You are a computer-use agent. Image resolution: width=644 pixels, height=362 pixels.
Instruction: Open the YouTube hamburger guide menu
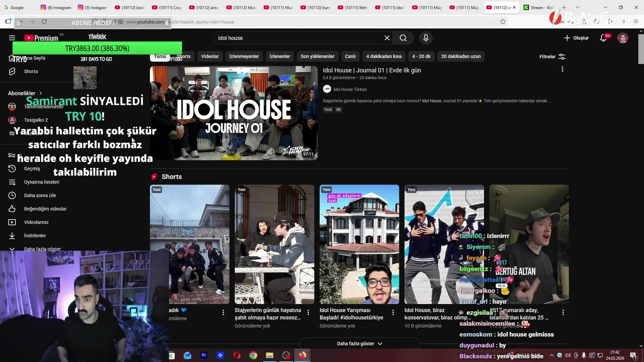click(12, 38)
